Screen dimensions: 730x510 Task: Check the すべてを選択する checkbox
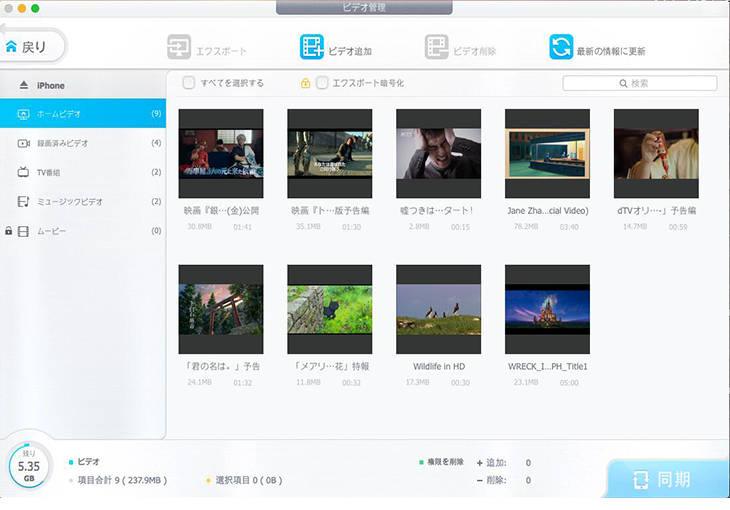click(189, 83)
